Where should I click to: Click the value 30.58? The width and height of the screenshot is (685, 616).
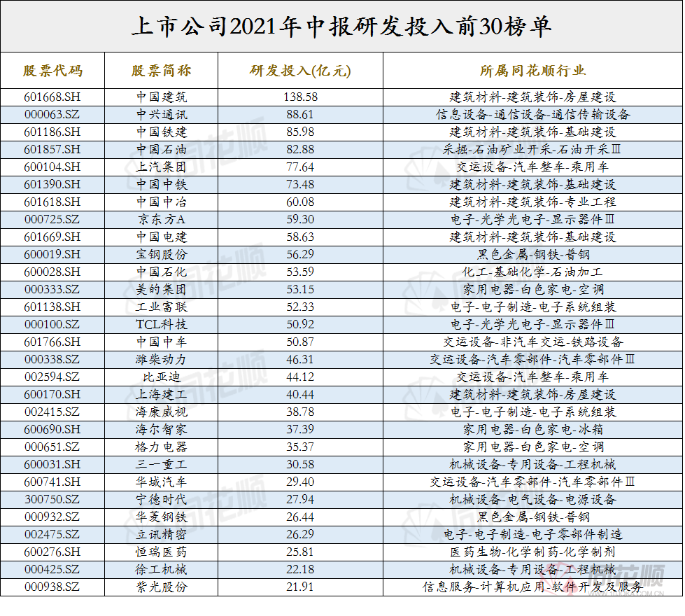(300, 464)
